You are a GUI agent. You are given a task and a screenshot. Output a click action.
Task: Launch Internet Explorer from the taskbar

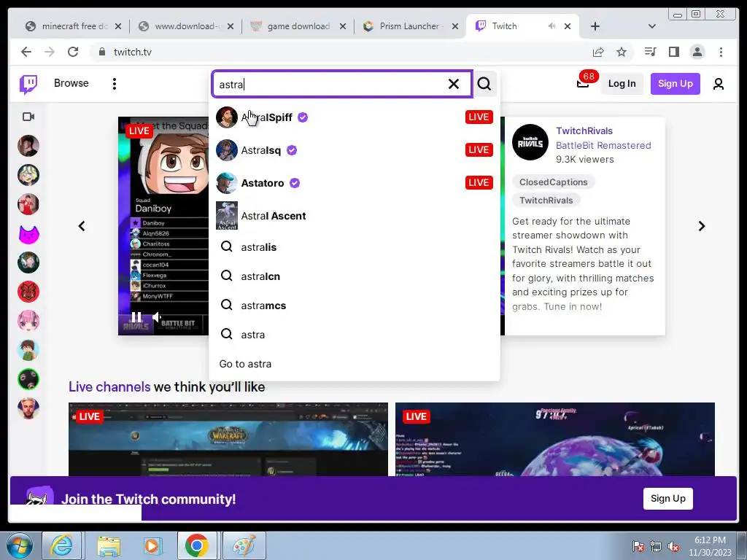pyautogui.click(x=61, y=545)
